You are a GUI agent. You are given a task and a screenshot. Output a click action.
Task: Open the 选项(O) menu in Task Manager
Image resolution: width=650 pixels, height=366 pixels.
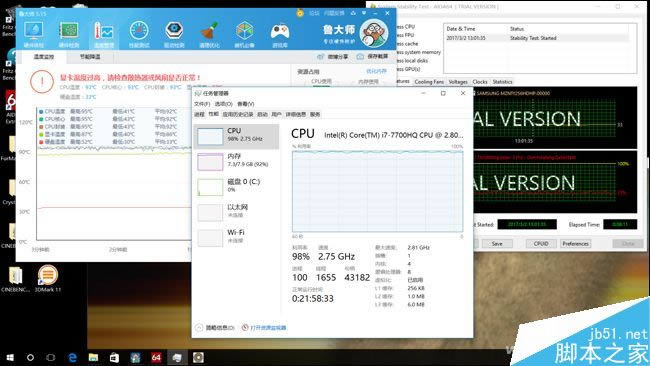224,104
